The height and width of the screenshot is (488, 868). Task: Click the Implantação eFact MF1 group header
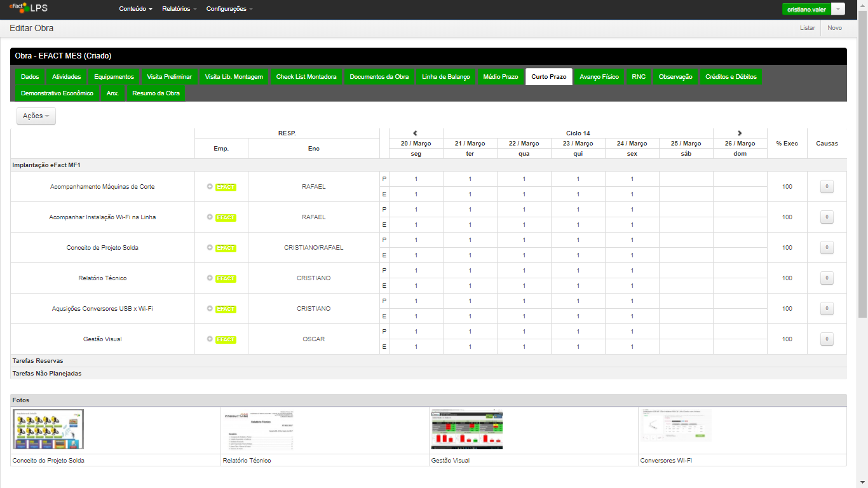coord(428,165)
